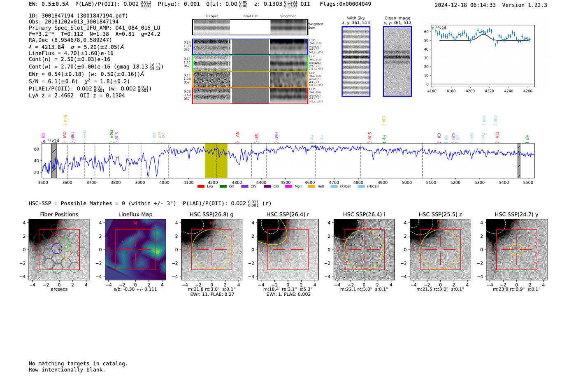Open the HSC SSP(26.4) r cutout

[288, 250]
